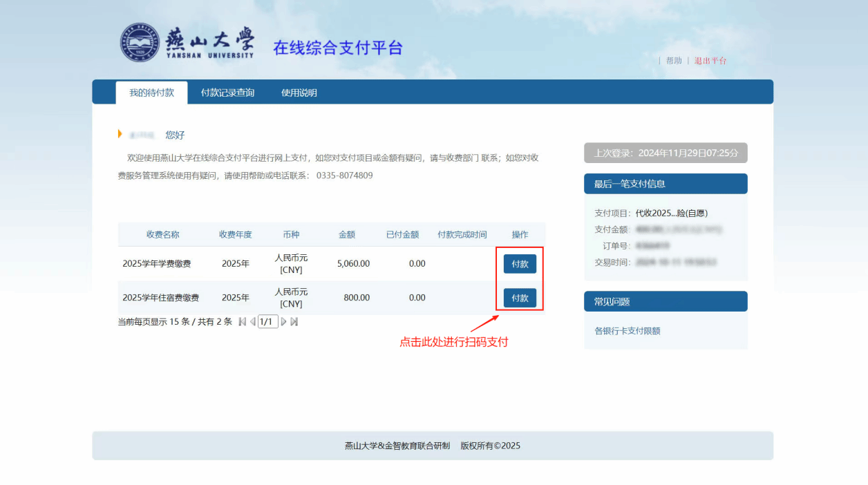
Task: Open the 使用说明 tab
Action: coord(299,93)
